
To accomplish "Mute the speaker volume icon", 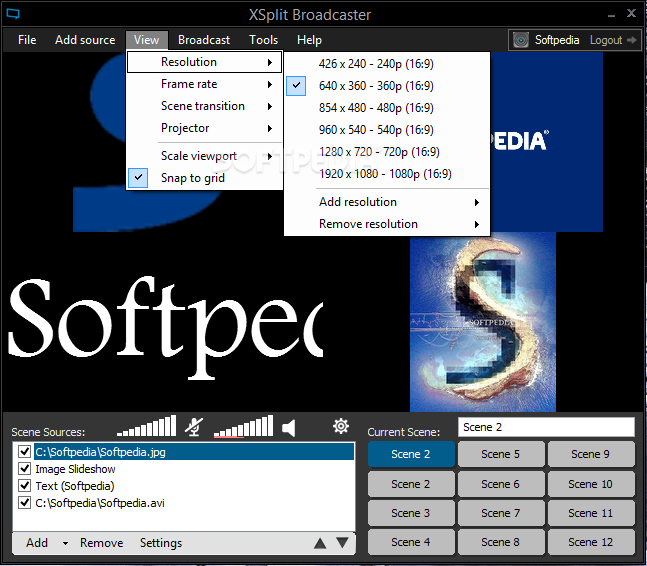I will [288, 428].
